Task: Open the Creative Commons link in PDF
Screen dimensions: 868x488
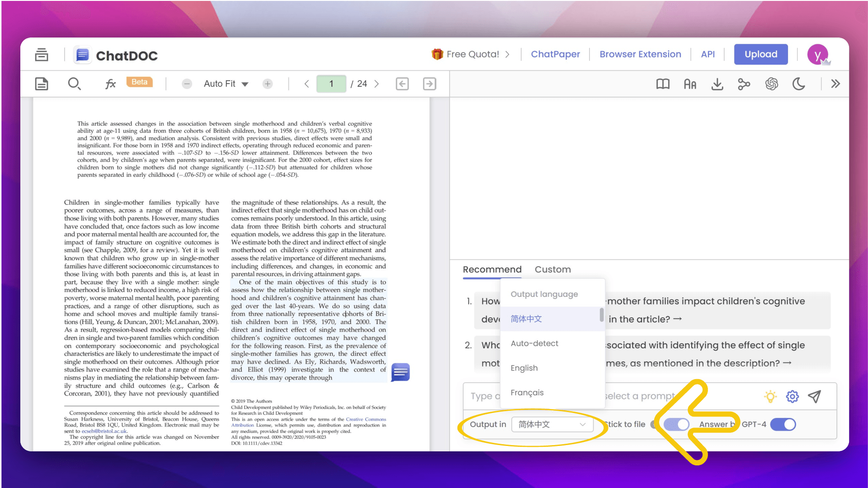Action: coord(366,419)
